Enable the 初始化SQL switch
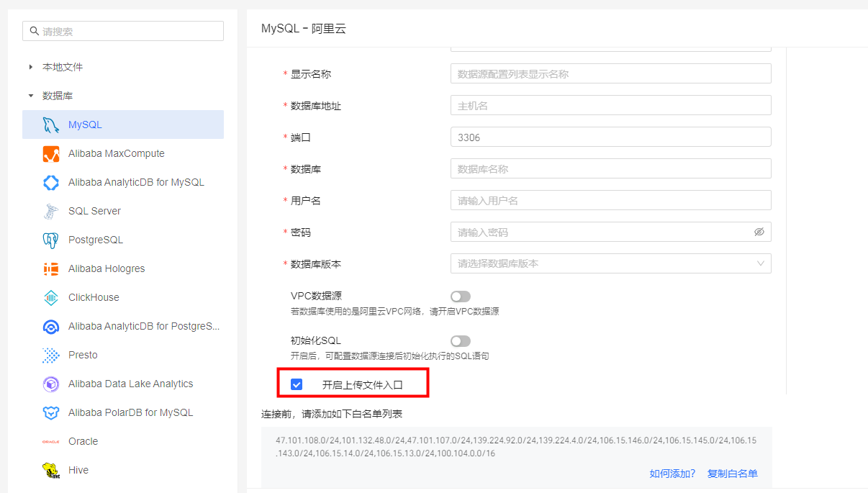Image resolution: width=868 pixels, height=493 pixels. click(x=460, y=341)
